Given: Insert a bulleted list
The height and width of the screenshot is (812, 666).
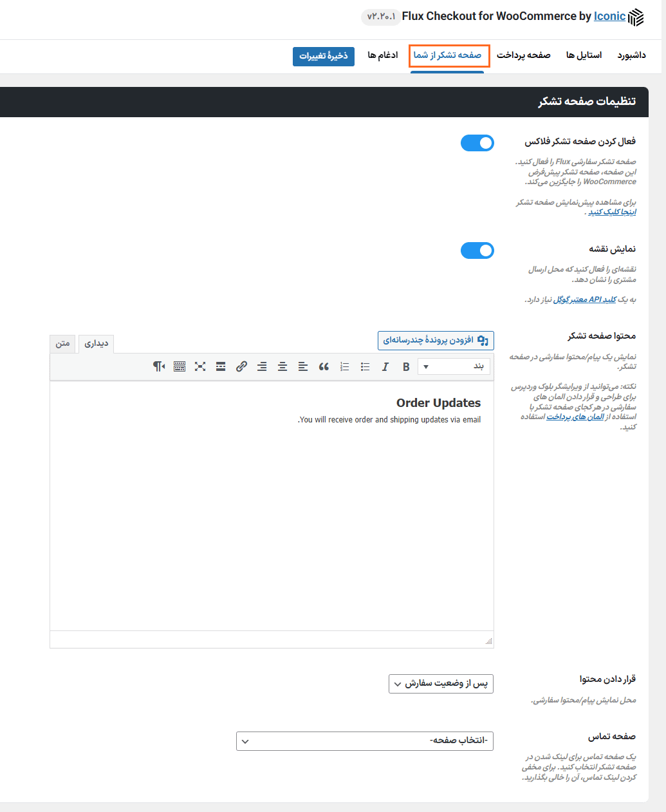Looking at the screenshot, I should click(x=365, y=366).
